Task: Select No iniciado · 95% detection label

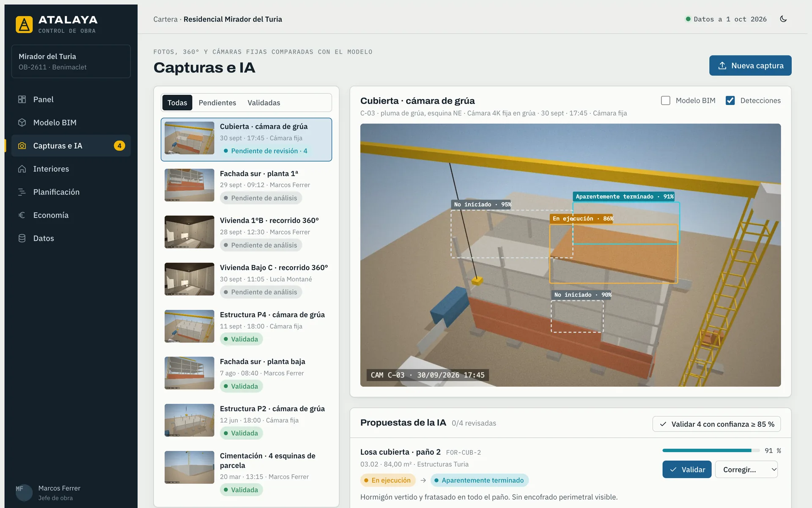Action: (482, 204)
